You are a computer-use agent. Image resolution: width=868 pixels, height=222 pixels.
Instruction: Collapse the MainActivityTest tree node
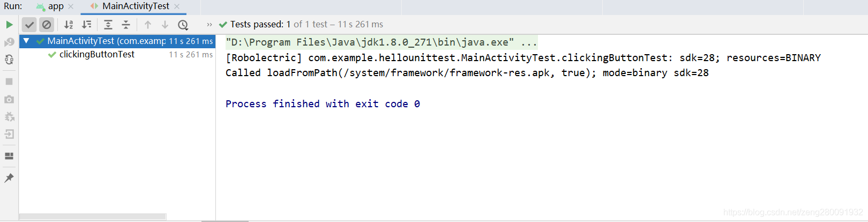point(26,41)
